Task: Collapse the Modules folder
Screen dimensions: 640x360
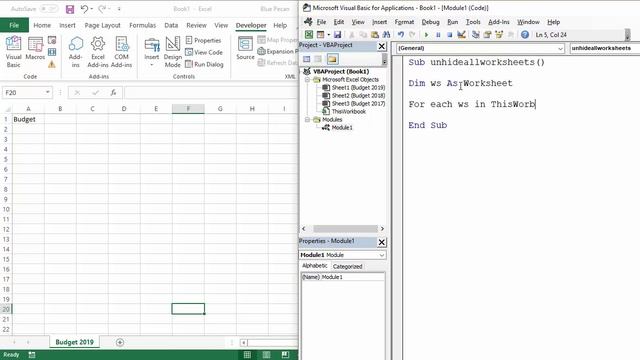Action: 307,120
